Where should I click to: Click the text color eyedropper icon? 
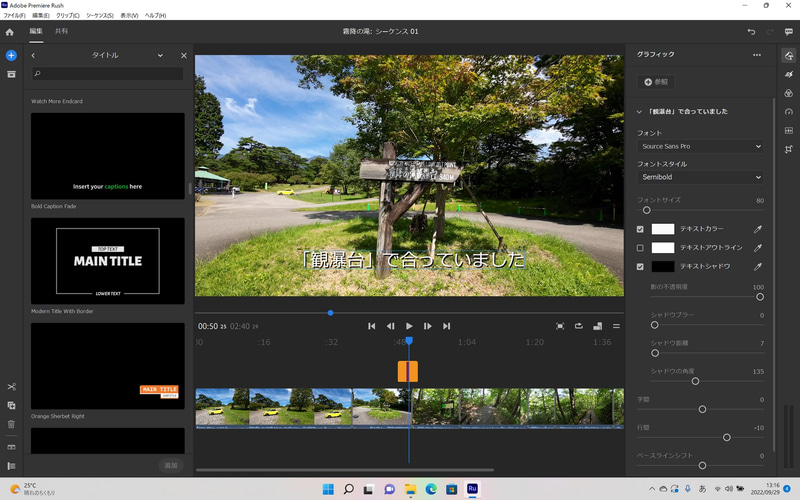coord(757,229)
